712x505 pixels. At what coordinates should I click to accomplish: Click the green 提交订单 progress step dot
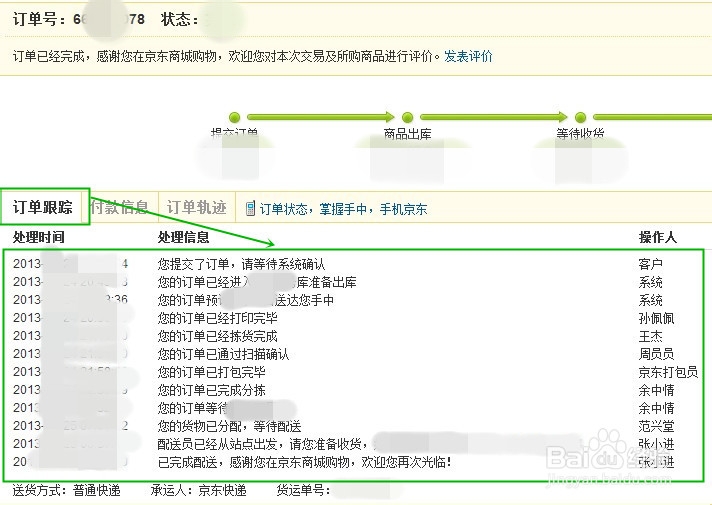click(x=234, y=118)
